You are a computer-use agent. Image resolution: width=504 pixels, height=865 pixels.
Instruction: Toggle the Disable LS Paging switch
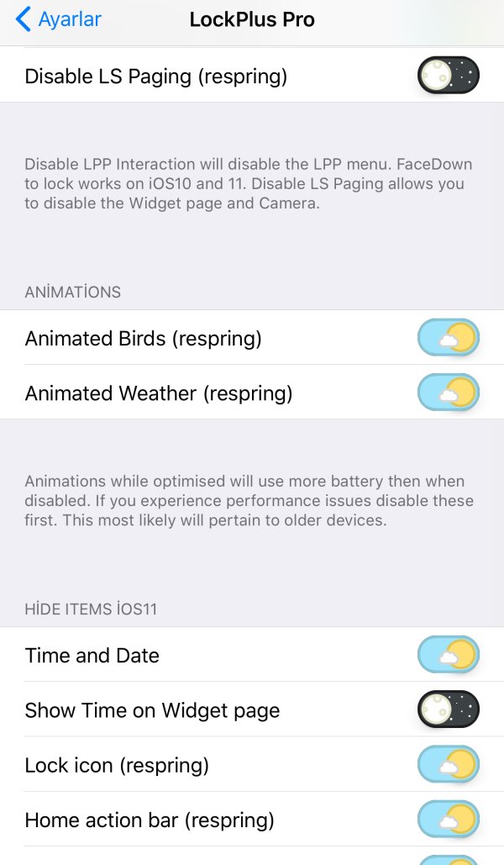pos(449,76)
